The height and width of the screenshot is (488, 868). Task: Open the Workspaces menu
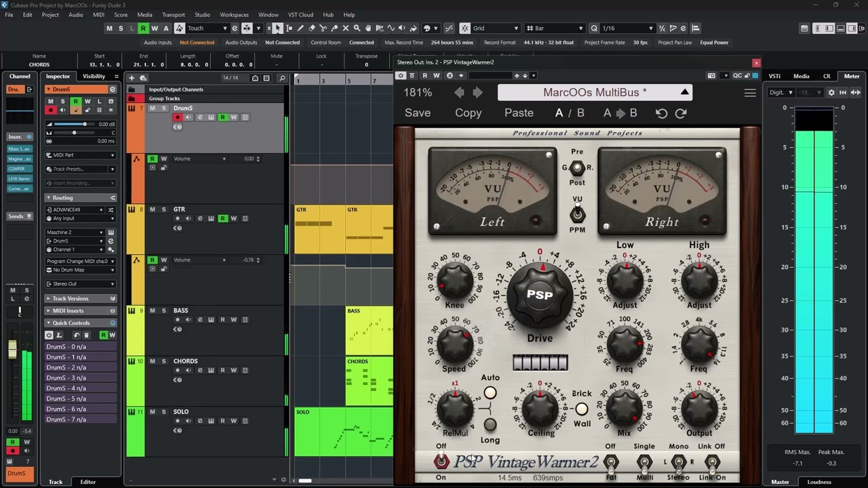(x=234, y=14)
